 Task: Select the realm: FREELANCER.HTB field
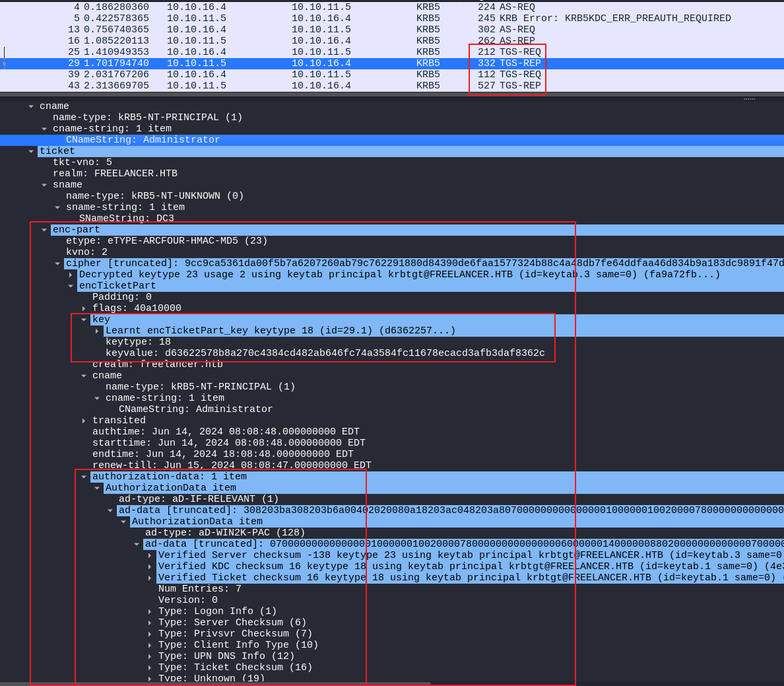pyautogui.click(x=115, y=174)
